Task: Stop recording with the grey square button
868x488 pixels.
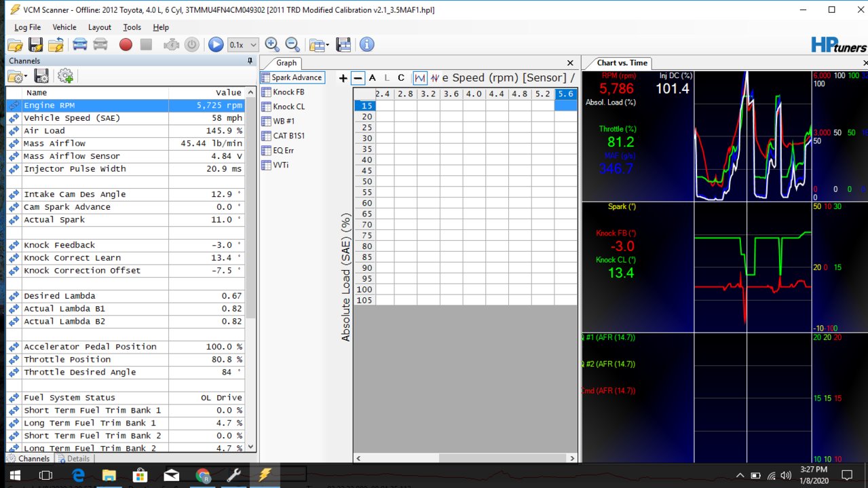Action: point(146,45)
